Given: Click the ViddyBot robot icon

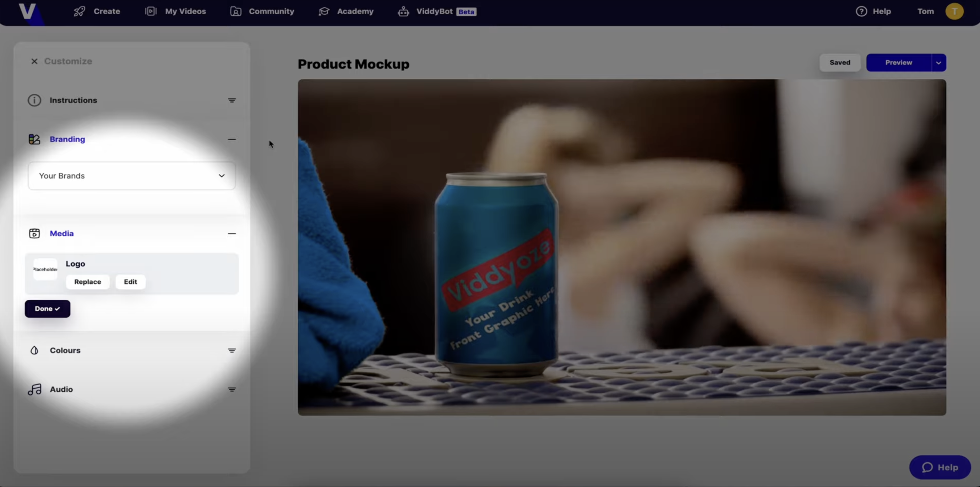Looking at the screenshot, I should coord(404,12).
